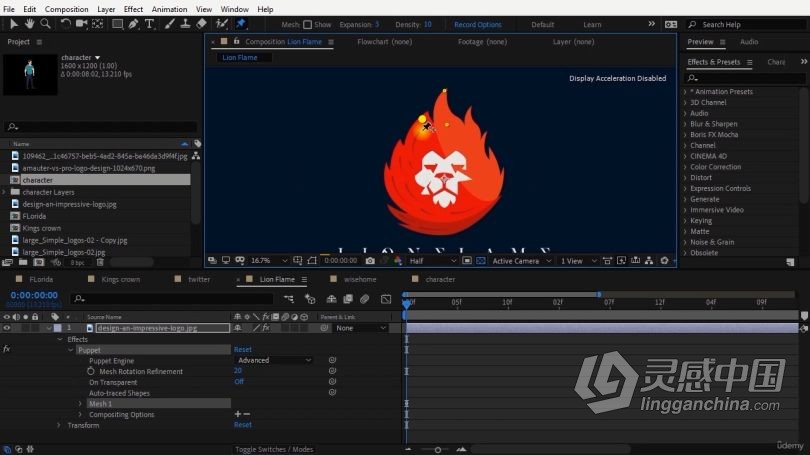
Task: Select the Rotation tool
Action: point(66,24)
